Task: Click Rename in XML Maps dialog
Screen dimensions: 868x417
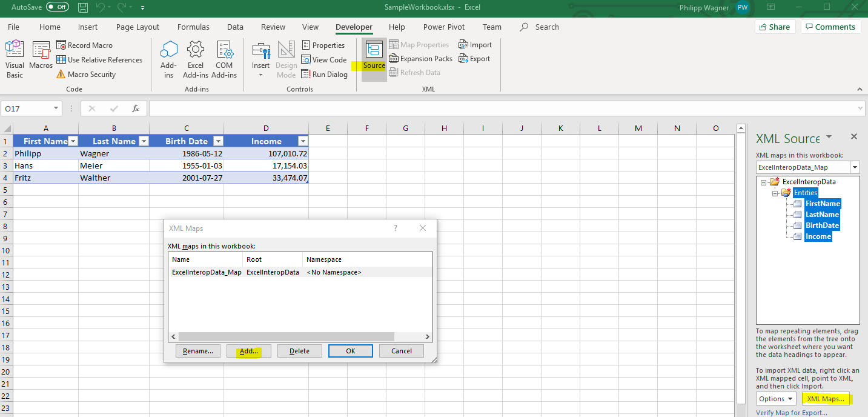Action: 198,351
